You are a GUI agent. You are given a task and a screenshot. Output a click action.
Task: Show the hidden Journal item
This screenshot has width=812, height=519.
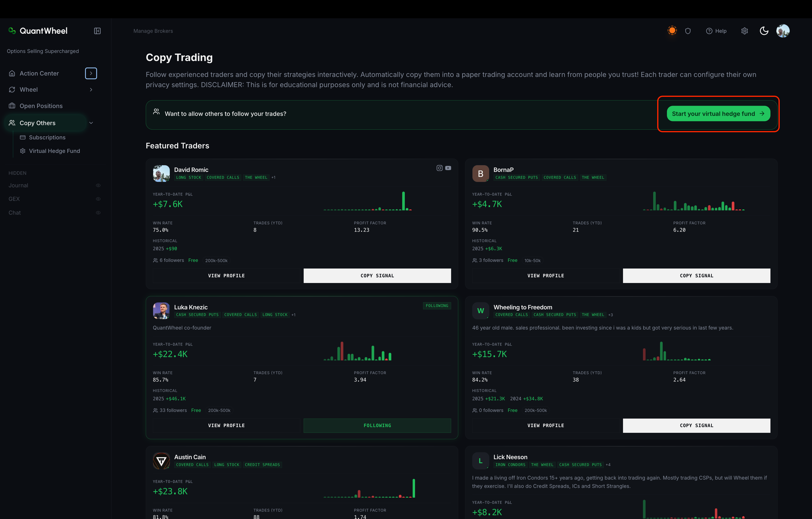98,185
